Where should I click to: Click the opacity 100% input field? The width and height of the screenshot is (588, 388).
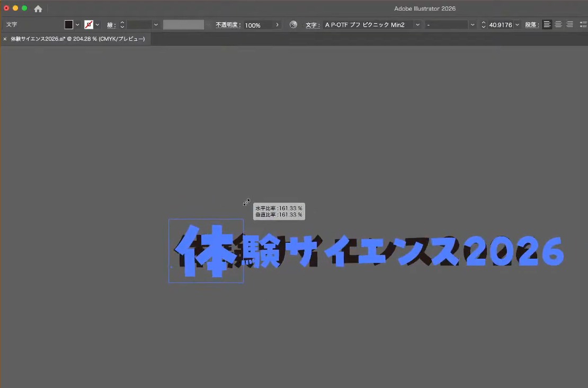point(258,25)
